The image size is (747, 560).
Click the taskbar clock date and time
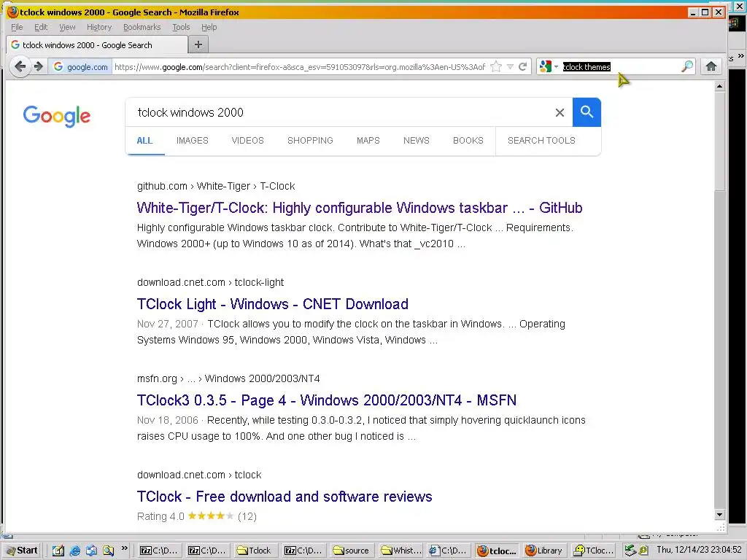pyautogui.click(x=699, y=550)
